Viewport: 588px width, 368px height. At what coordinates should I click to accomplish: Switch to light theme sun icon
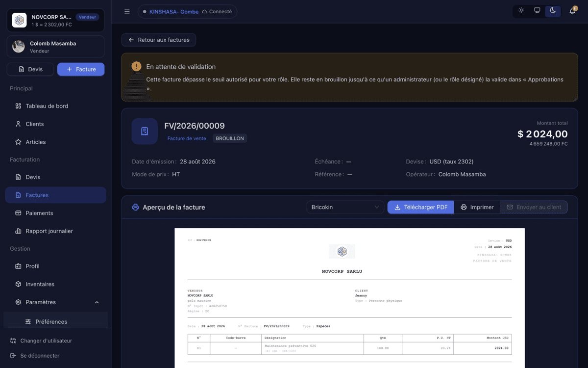pyautogui.click(x=521, y=10)
